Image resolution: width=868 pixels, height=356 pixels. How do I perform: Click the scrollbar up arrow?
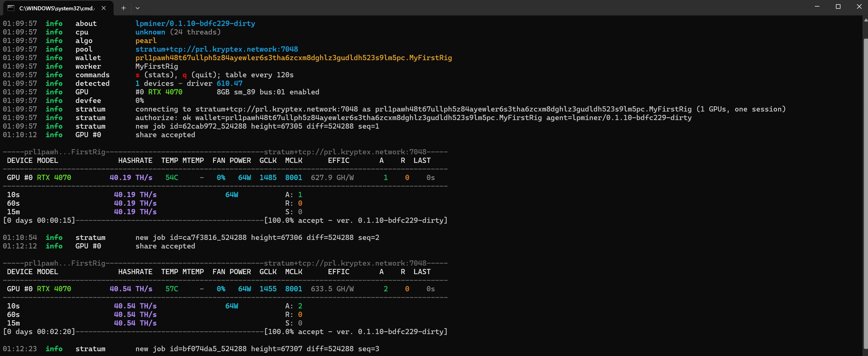865,19
